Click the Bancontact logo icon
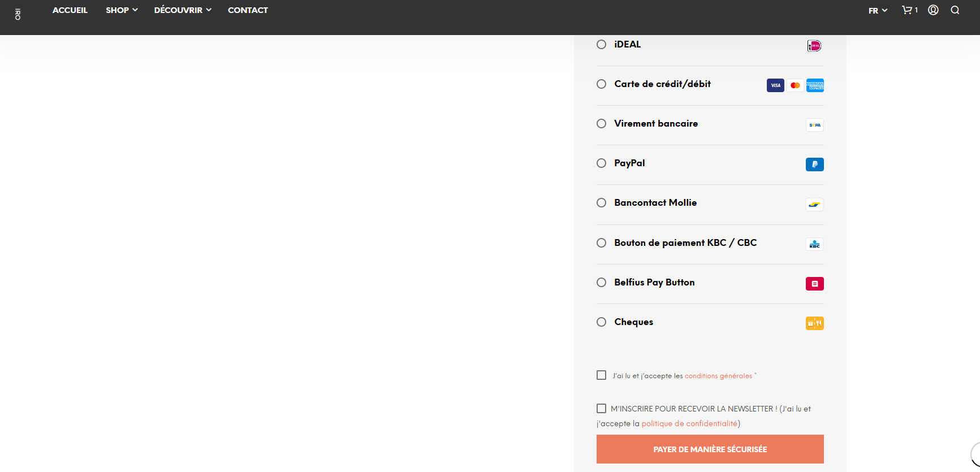Screen dimensions: 980x472 click(814, 205)
